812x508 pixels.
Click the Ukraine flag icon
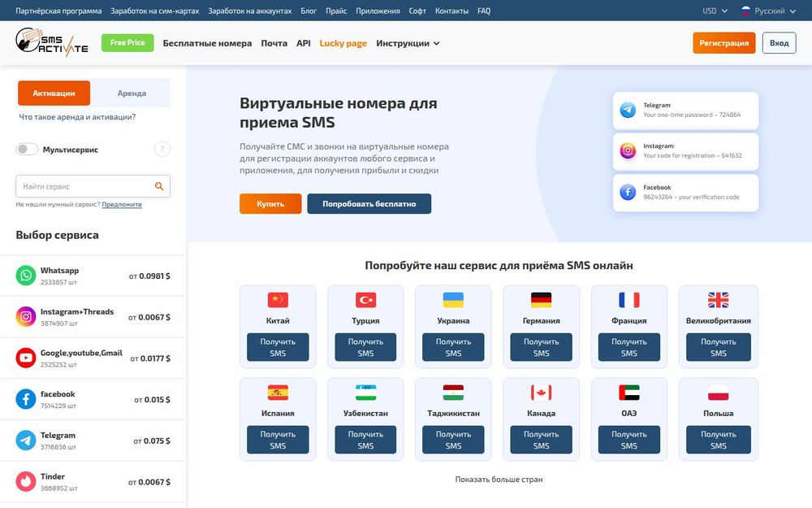coord(453,300)
